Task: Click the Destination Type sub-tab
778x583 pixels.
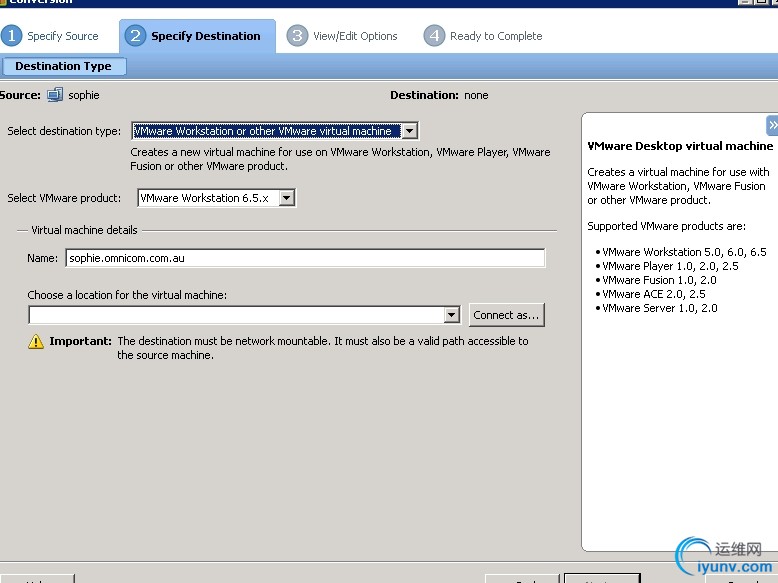Action: coord(63,66)
